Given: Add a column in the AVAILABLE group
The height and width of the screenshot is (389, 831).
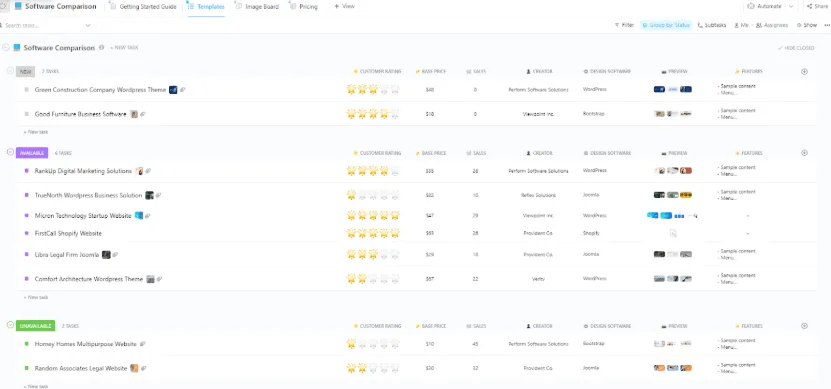Looking at the screenshot, I should tap(804, 153).
